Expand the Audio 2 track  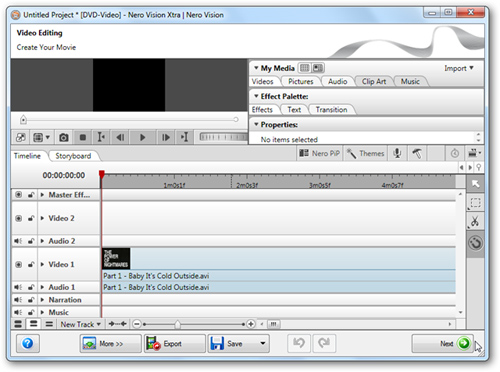tap(42, 241)
